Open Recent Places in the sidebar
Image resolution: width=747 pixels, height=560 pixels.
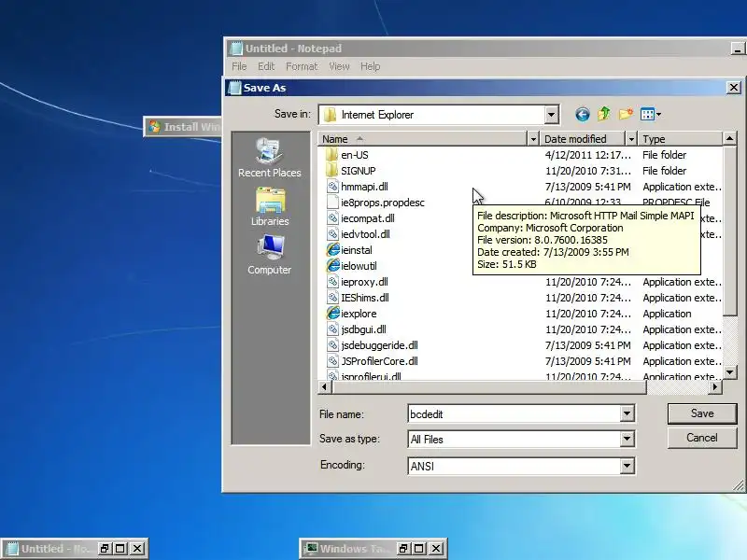click(x=269, y=158)
